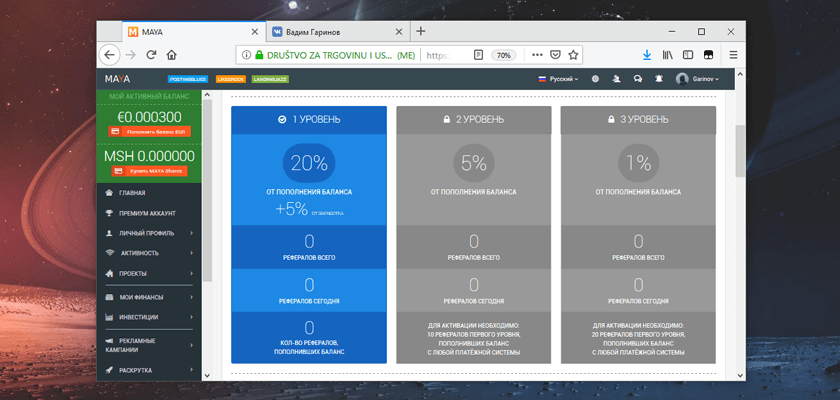
Task: Open the Garinov account dropdown
Action: 704,79
